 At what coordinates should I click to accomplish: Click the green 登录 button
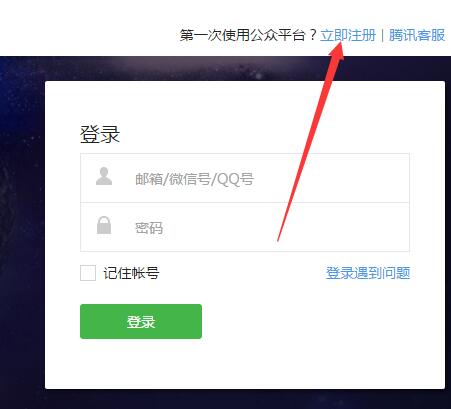141,321
